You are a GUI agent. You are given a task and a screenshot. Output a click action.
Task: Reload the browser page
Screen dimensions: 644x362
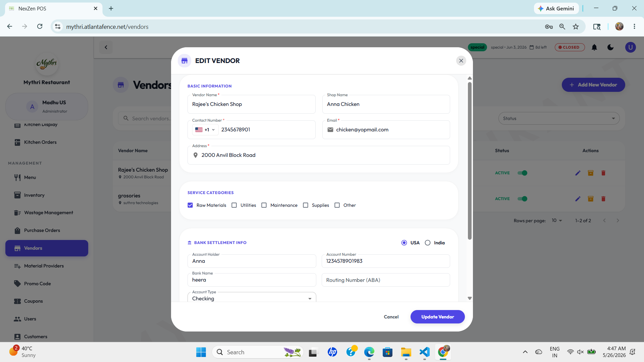40,26
